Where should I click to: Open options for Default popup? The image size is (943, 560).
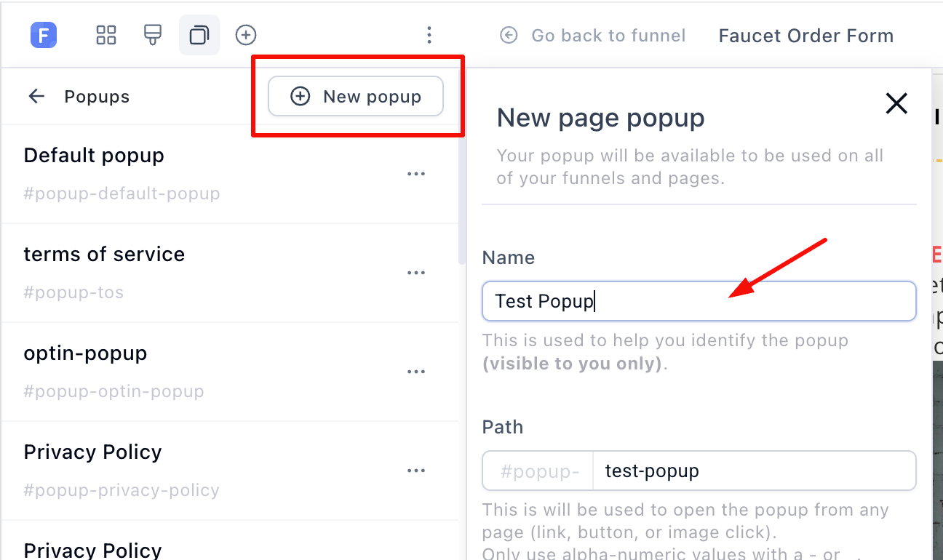(x=416, y=174)
